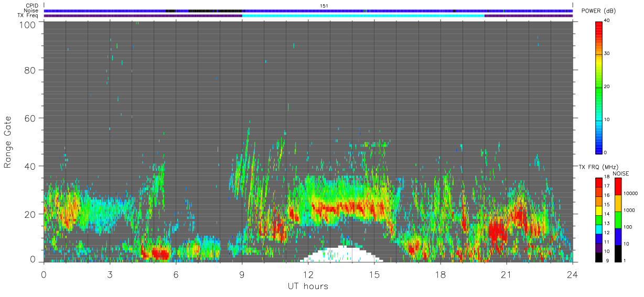The height and width of the screenshot is (297, 644).
Task: Click the 80 label on the Range Gate axis
Action: [x=30, y=70]
